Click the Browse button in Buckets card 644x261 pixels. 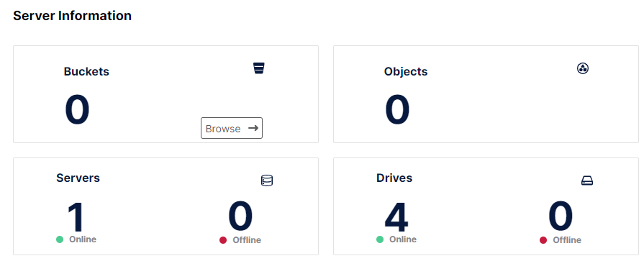pyautogui.click(x=232, y=128)
